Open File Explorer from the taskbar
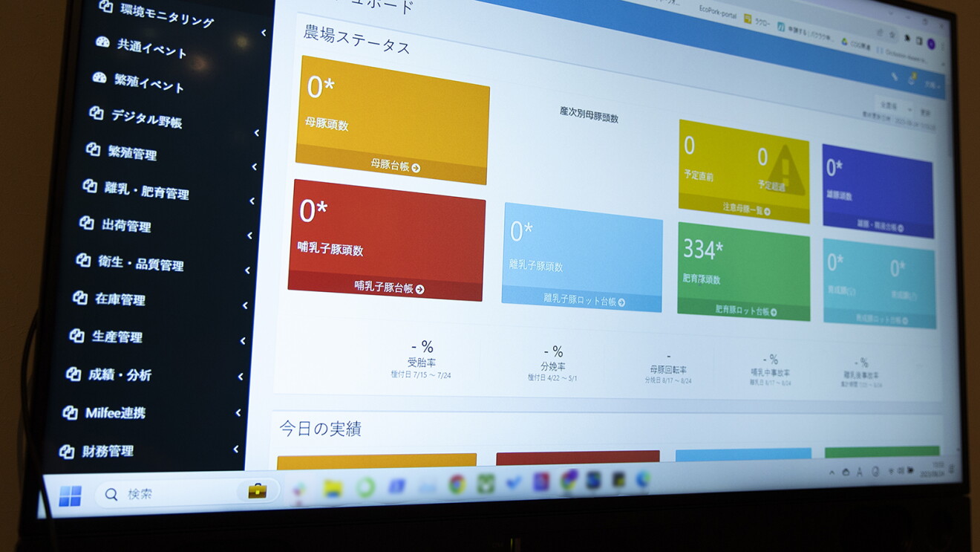Image resolution: width=980 pixels, height=552 pixels. [x=333, y=488]
